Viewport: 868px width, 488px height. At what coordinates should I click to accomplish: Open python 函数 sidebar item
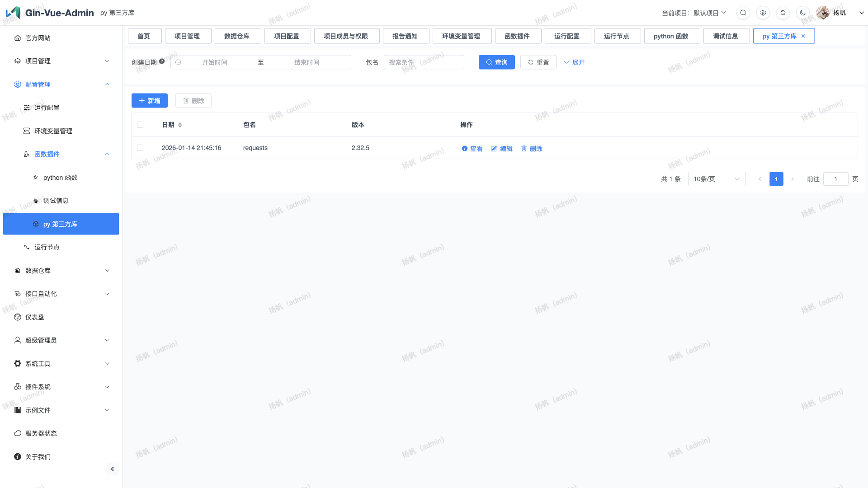(61, 178)
